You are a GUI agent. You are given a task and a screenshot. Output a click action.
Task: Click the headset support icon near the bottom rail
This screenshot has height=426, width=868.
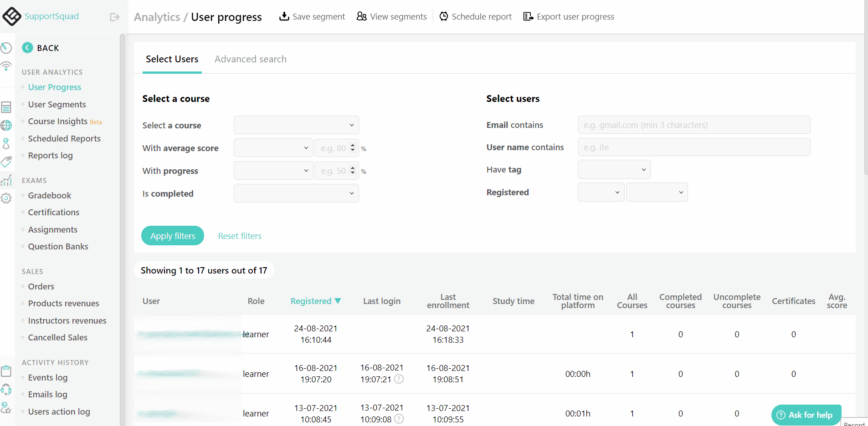(6, 390)
